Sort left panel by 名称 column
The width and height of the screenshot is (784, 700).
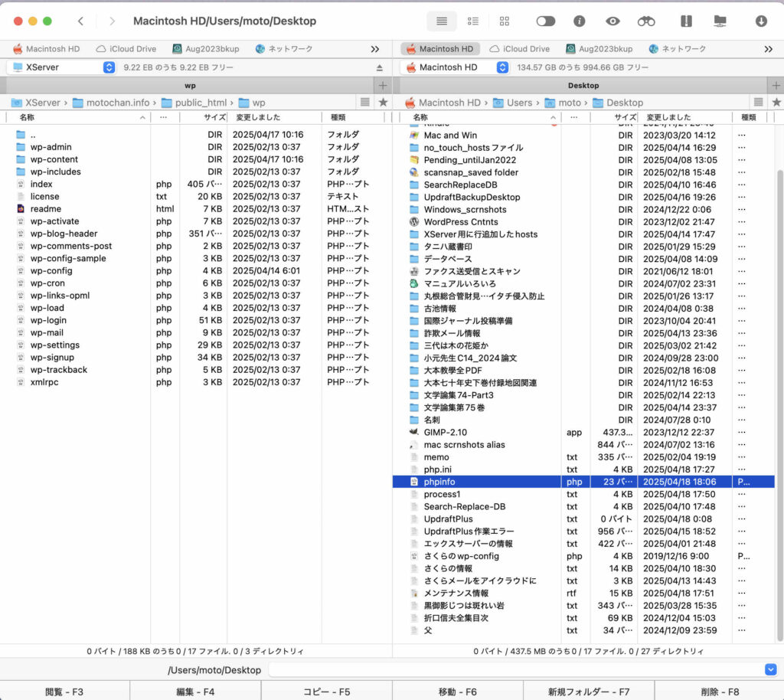[x=77, y=117]
